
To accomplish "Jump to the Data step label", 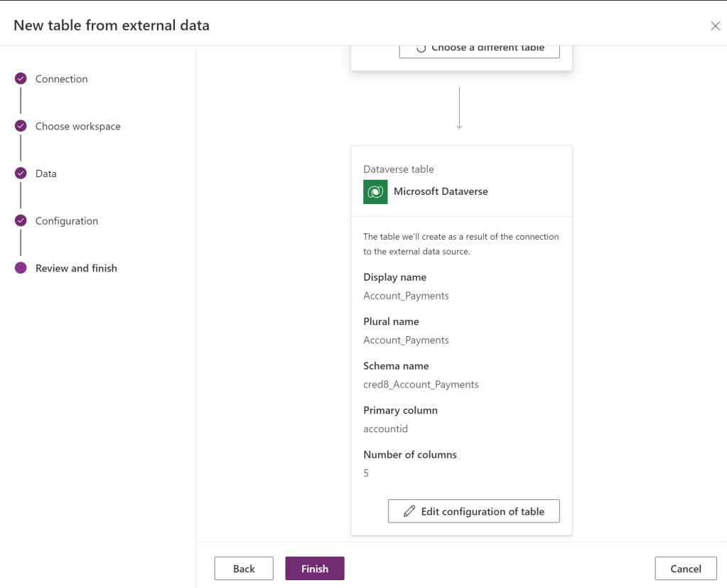I will [x=45, y=173].
